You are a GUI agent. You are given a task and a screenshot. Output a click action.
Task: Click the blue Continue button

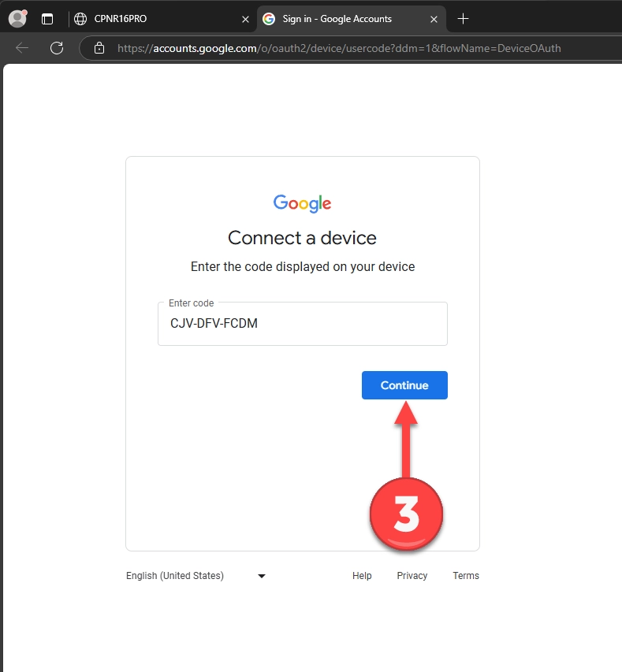tap(404, 385)
